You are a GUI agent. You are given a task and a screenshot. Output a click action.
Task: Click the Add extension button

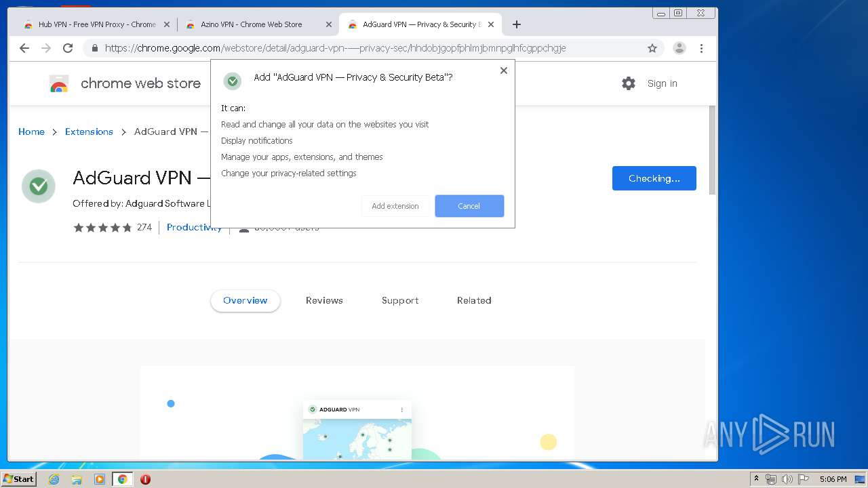[395, 206]
